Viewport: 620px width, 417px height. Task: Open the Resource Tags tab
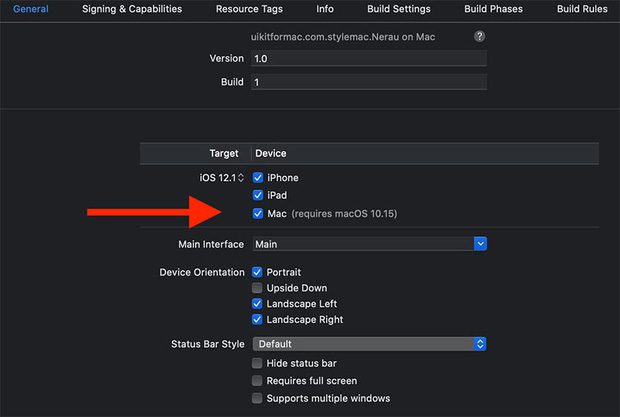click(249, 9)
